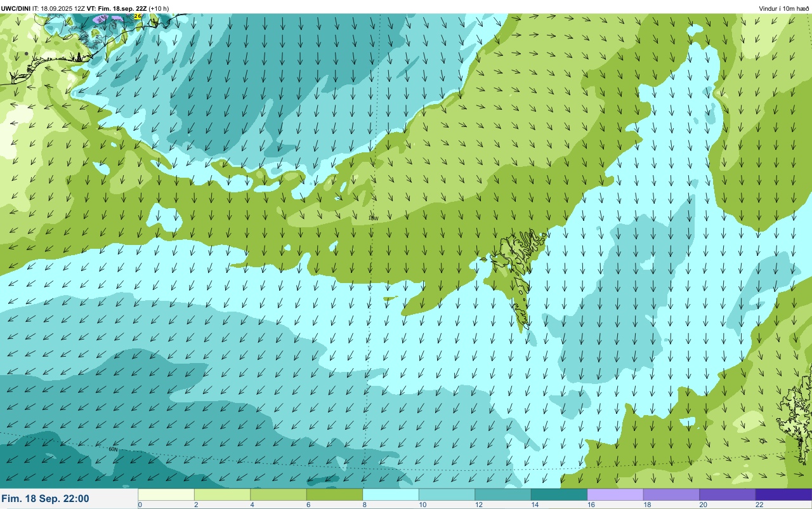This screenshot has width=812, height=509.
Task: Click the 'VT: Fim. 18.sep. 22Z' valid time text
Action: coord(117,8)
